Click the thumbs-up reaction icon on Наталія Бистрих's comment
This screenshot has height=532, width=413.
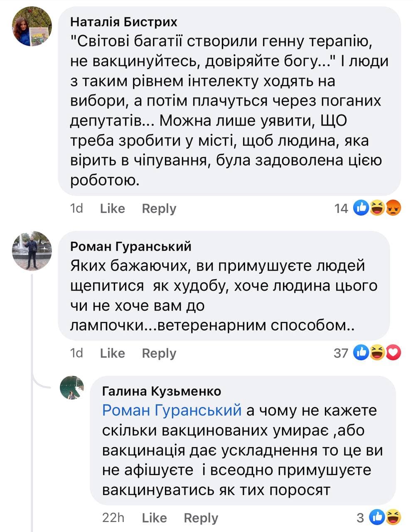pyautogui.click(x=361, y=207)
